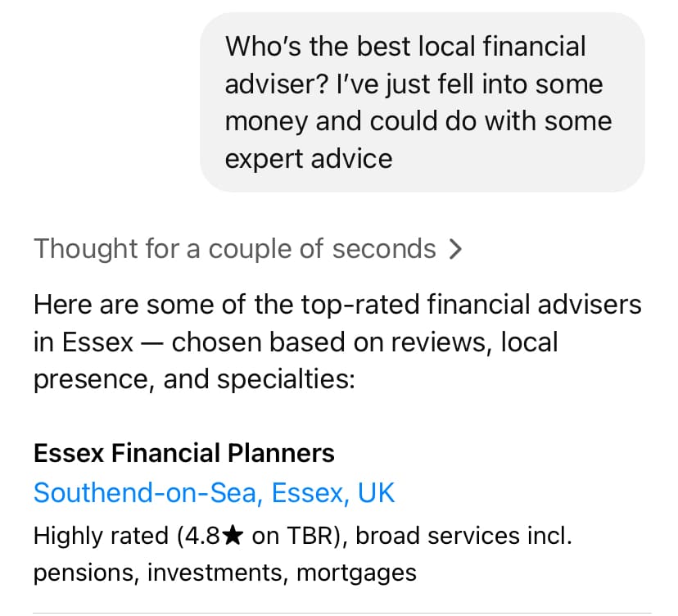Click the word 'UK' in the blue link
The image size is (678, 616).
376,492
